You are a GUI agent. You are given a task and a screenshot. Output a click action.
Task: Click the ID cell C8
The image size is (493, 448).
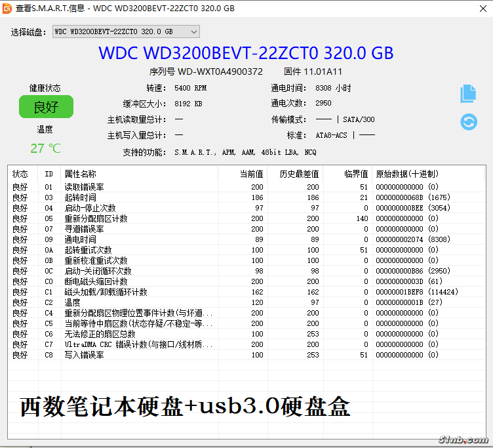coord(49,355)
